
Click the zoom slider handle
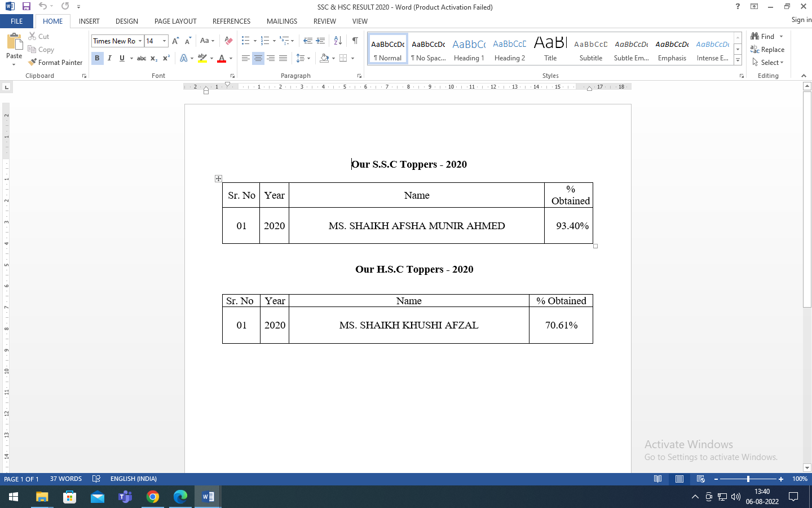[x=748, y=479]
